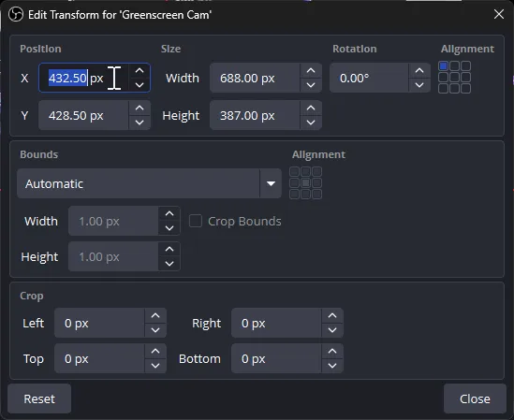Decrease Crop Left with down arrow
Viewport: 514px width, 420px height.
tap(155, 330)
